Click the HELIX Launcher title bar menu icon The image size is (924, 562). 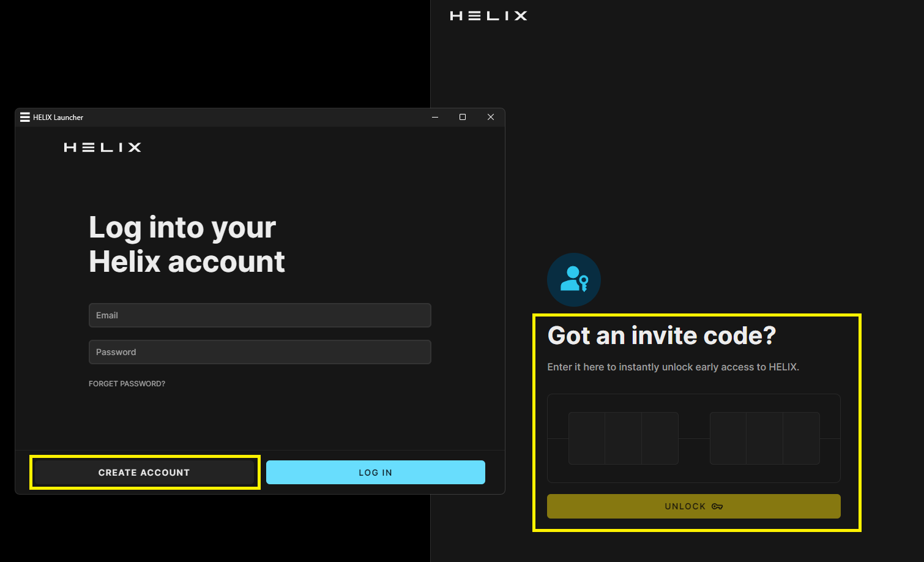[25, 117]
